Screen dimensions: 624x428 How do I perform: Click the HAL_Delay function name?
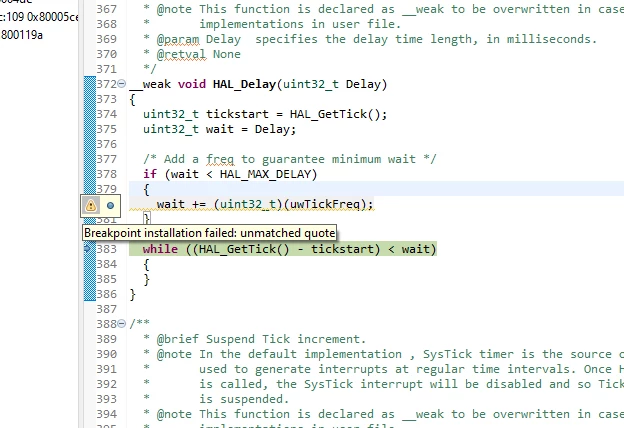click(244, 84)
